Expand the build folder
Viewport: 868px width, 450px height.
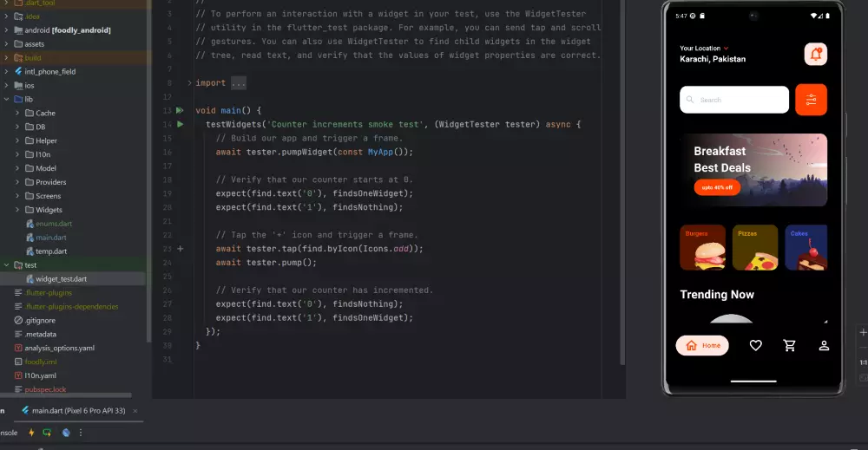pos(7,57)
